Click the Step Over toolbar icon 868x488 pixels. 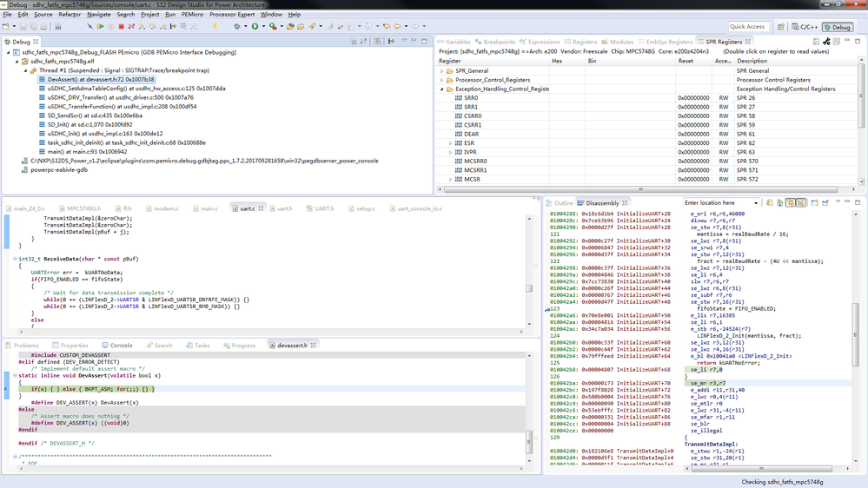[x=152, y=26]
